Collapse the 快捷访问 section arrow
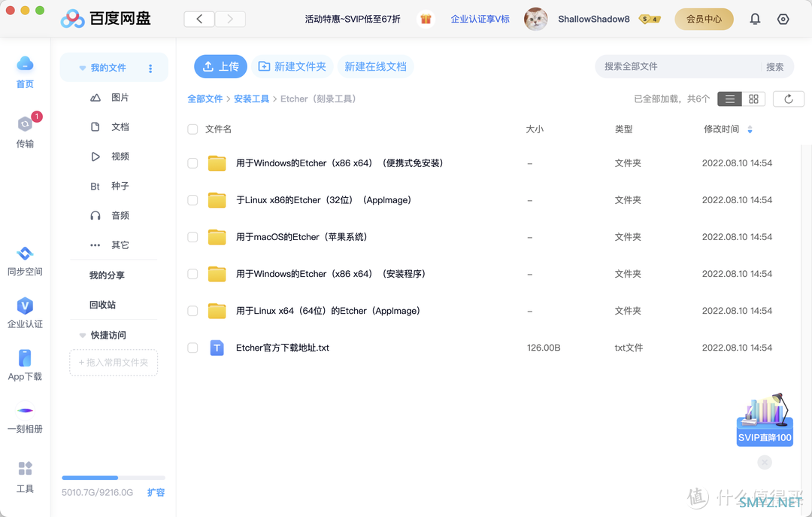 pos(83,336)
